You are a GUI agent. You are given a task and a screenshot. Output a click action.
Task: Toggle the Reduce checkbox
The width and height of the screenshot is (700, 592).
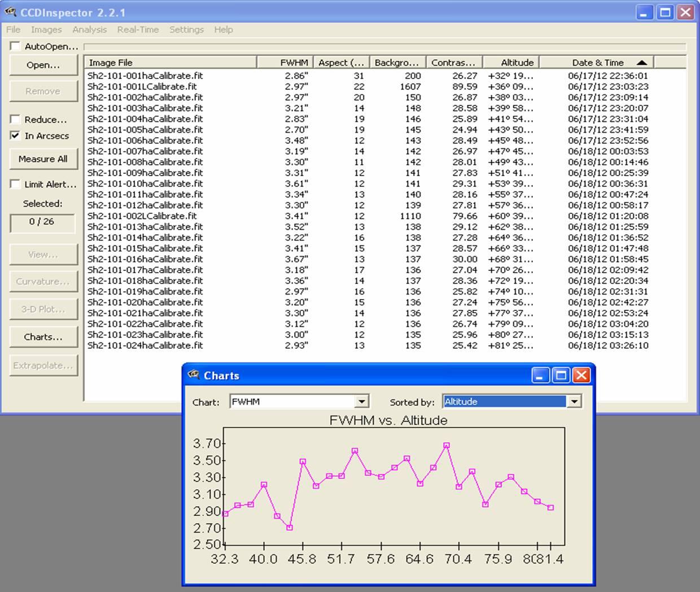[x=15, y=119]
